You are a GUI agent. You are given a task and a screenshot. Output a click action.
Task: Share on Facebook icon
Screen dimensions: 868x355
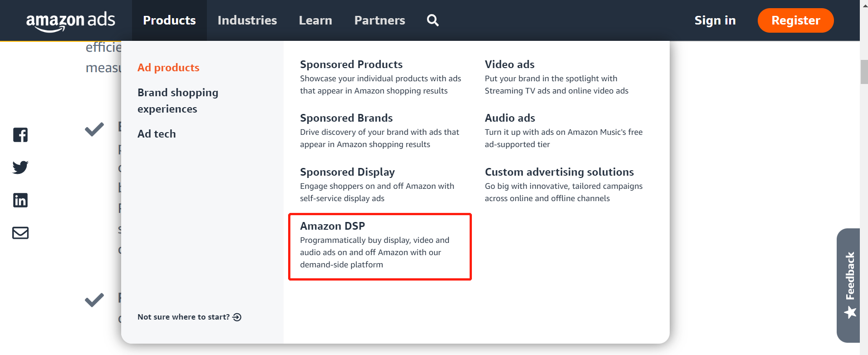[x=20, y=135]
